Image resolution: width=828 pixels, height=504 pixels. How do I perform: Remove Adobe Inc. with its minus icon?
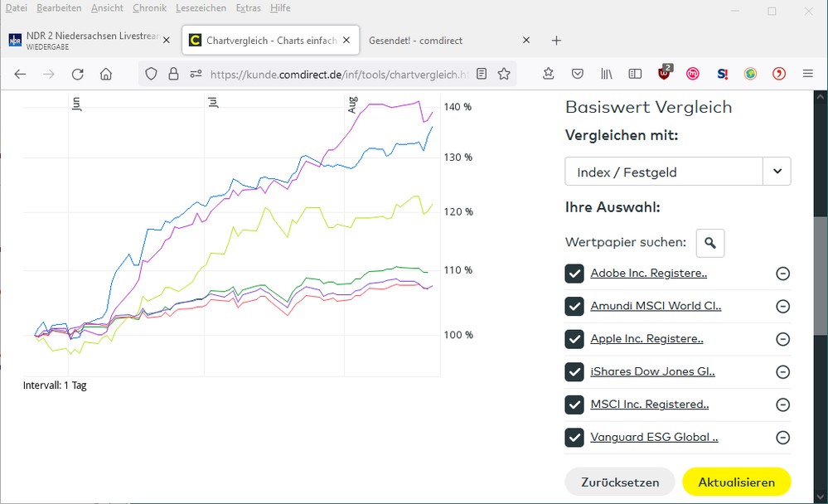pyautogui.click(x=782, y=274)
